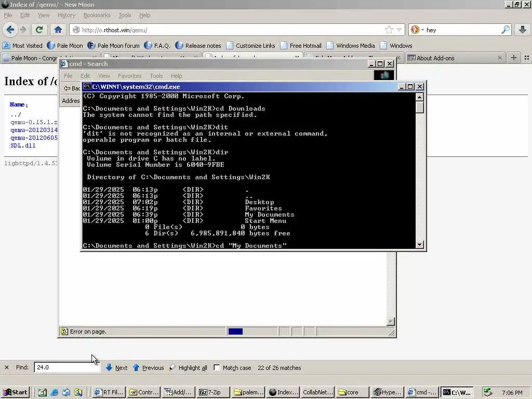Show Desktop from the quick launch bar
The image size is (532, 399).
point(42,393)
